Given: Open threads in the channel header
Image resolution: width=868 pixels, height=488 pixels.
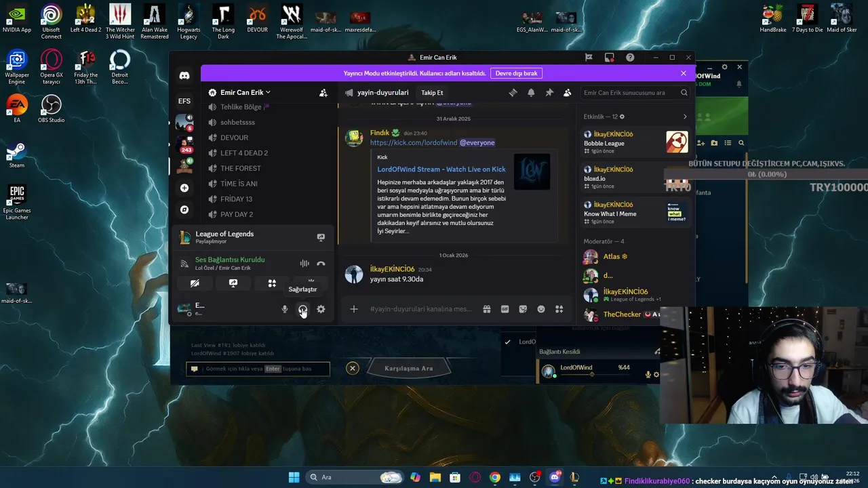Looking at the screenshot, I should pos(513,93).
